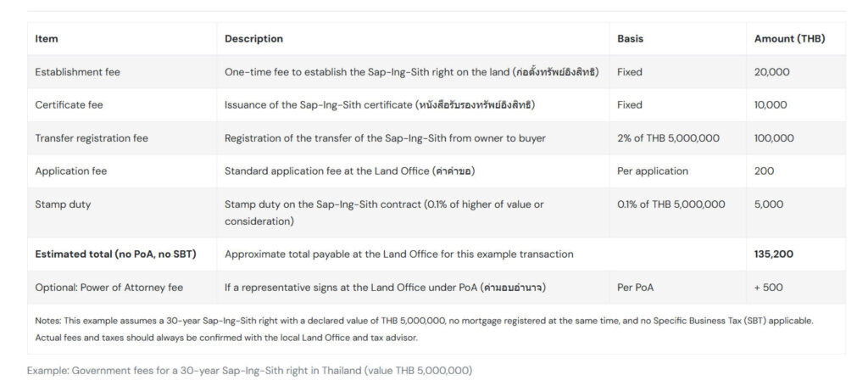Click the 100,000 transfer fee amount
This screenshot has height=386, width=868.
(x=773, y=138)
